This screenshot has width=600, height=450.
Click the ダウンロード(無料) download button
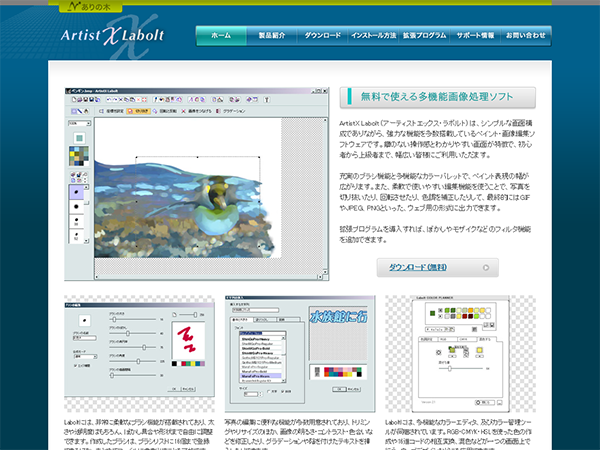click(x=437, y=267)
